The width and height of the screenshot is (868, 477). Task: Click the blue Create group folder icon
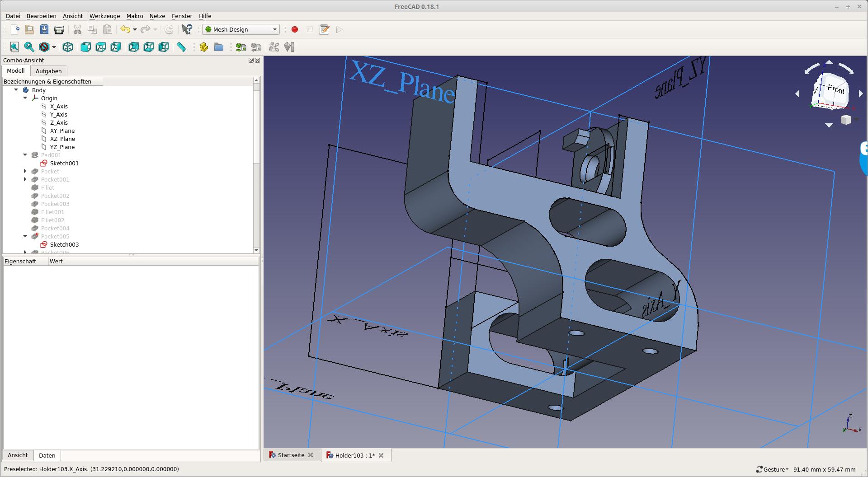tap(219, 47)
